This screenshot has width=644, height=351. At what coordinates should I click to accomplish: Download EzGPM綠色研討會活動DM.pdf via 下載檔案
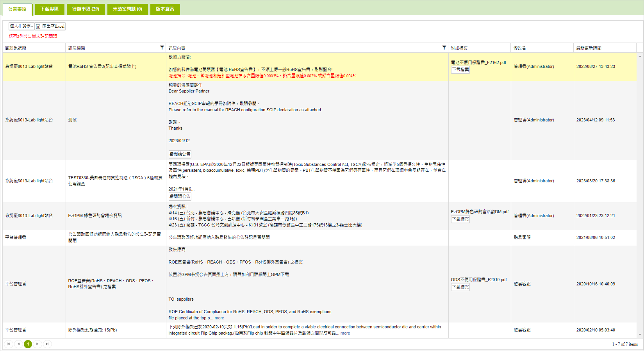coord(460,219)
